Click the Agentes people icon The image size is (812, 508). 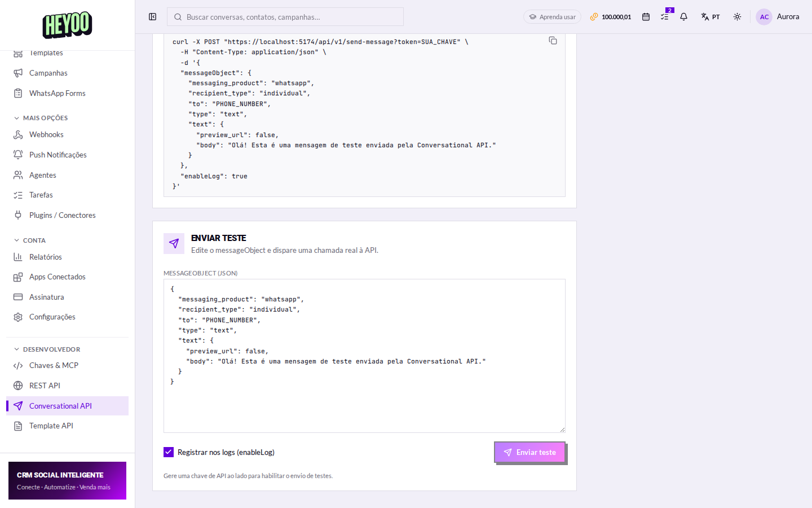[18, 175]
